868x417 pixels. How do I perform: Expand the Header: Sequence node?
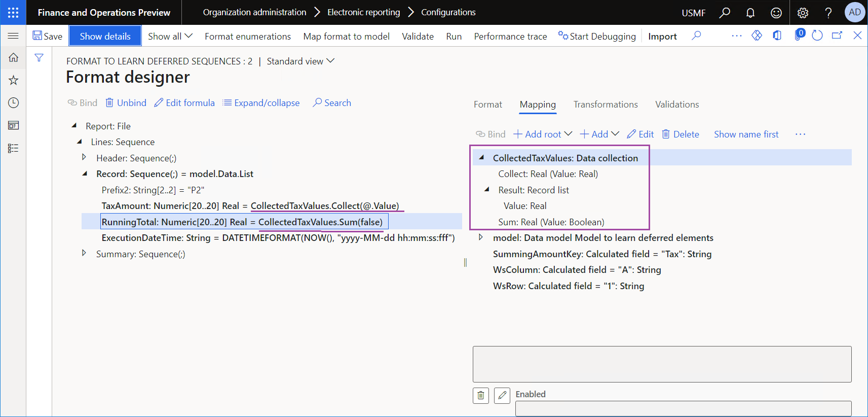[x=84, y=157]
